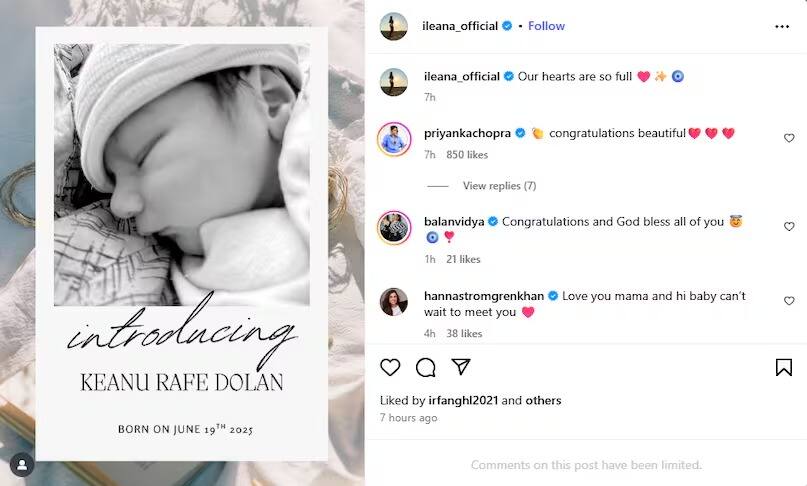Click ileana_official header profile picture
Image resolution: width=807 pixels, height=486 pixels.
pos(394,27)
